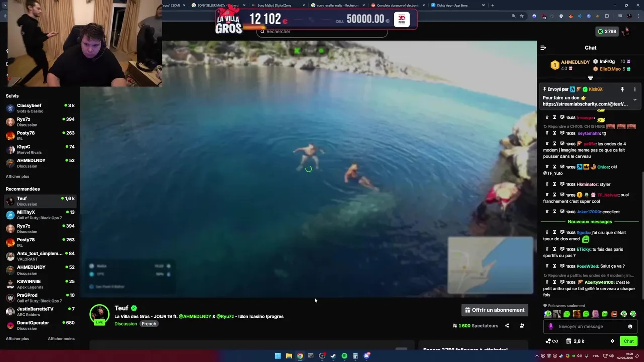
Task: Open the Discussion category link under Teuf
Action: (125, 324)
